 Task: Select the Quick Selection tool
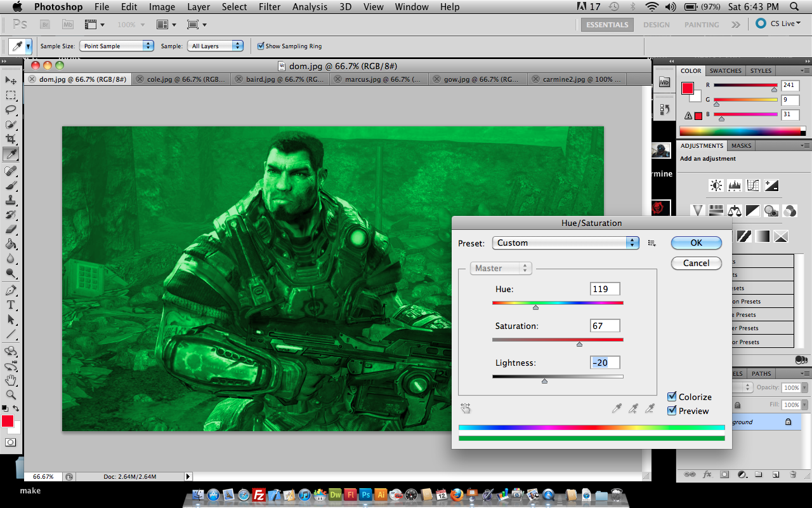11,124
